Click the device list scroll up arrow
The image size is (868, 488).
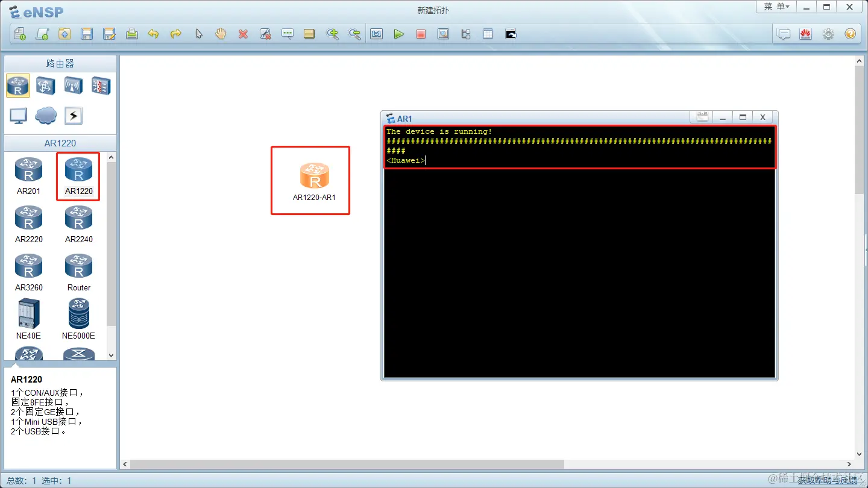click(x=112, y=158)
